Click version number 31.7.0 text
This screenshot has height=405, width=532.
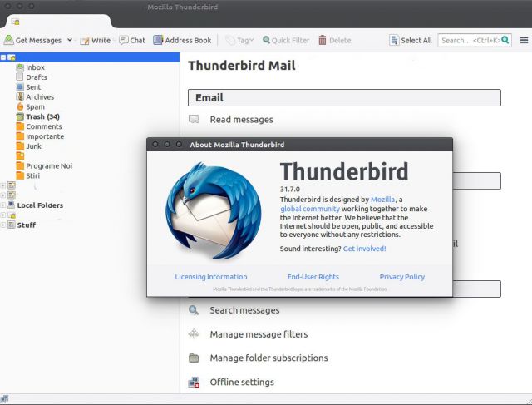tap(290, 189)
